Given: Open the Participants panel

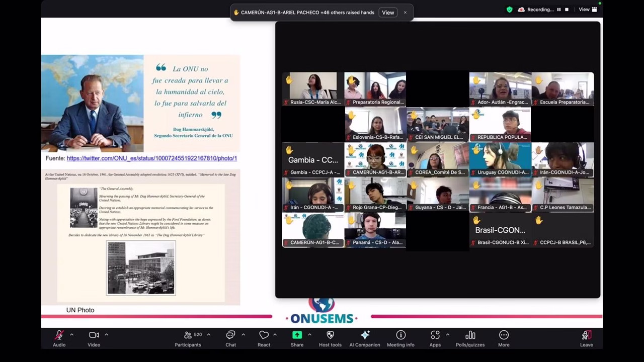Looking at the screenshot, I should pyautogui.click(x=188, y=335).
